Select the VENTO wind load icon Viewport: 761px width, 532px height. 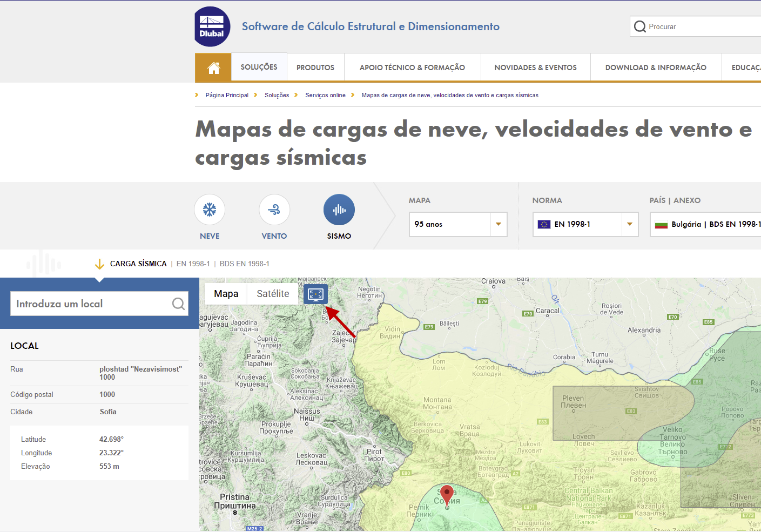click(274, 210)
